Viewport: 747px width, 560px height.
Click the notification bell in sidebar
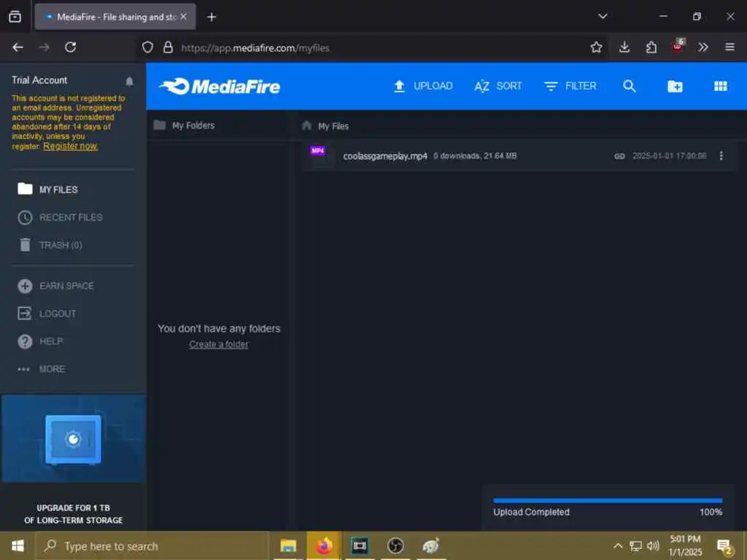point(129,81)
